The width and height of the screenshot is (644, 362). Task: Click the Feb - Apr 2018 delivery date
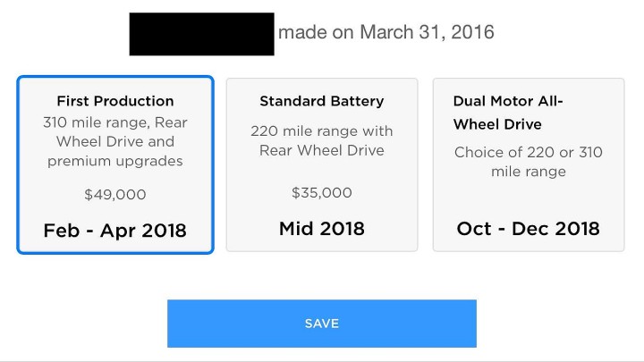pos(115,231)
